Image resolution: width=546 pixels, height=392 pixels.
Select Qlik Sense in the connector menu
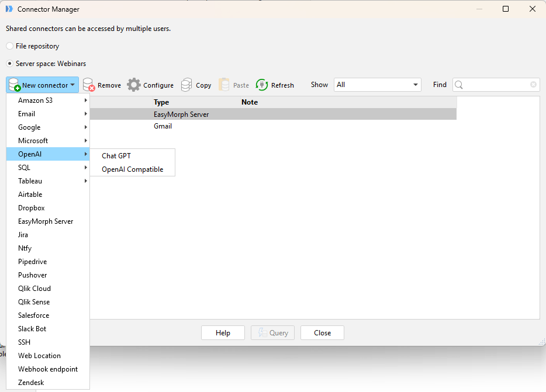48,302
